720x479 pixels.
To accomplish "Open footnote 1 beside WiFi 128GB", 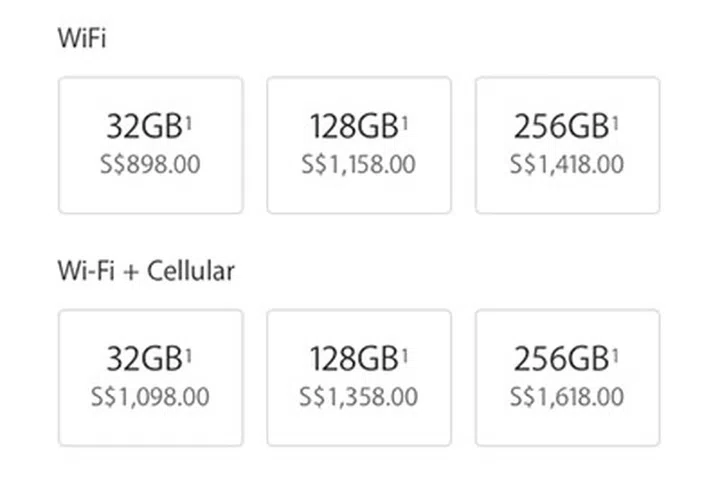I will [405, 120].
